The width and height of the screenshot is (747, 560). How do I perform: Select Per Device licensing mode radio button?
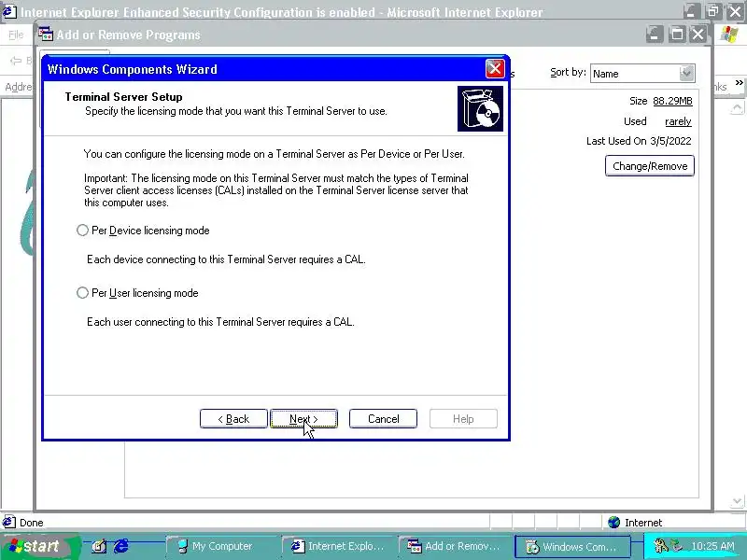[82, 231]
